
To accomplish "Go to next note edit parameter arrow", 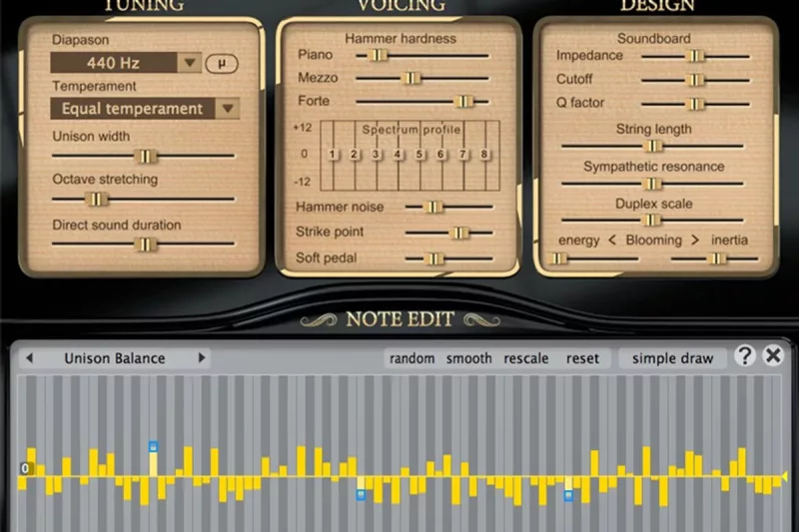I will (202, 357).
